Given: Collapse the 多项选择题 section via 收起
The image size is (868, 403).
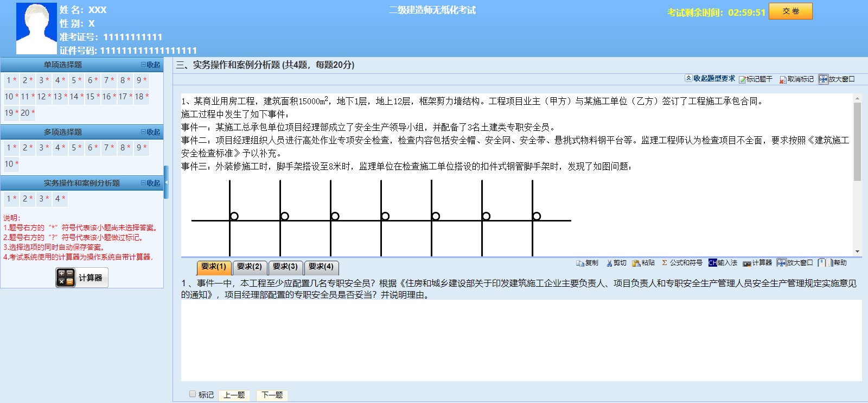Looking at the screenshot, I should 151,132.
